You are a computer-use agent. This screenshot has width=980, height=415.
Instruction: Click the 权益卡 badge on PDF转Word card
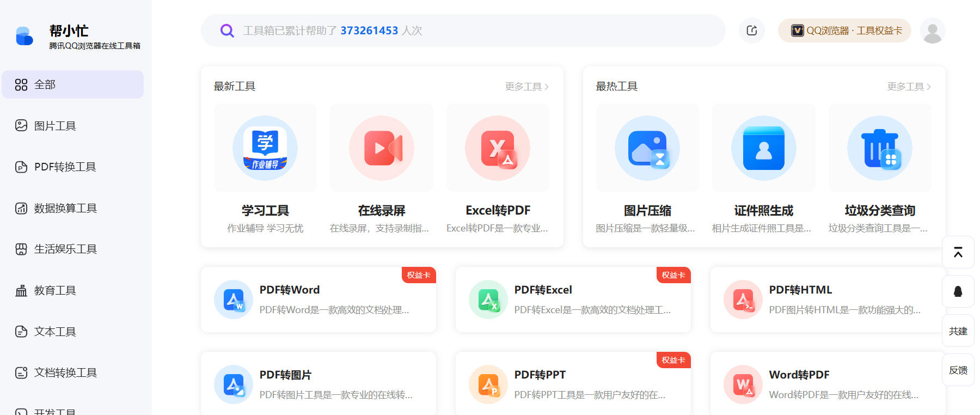coord(419,275)
